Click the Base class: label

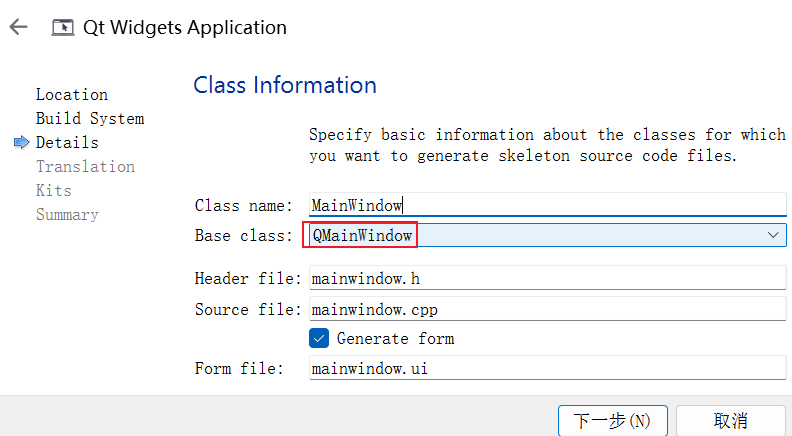(243, 235)
